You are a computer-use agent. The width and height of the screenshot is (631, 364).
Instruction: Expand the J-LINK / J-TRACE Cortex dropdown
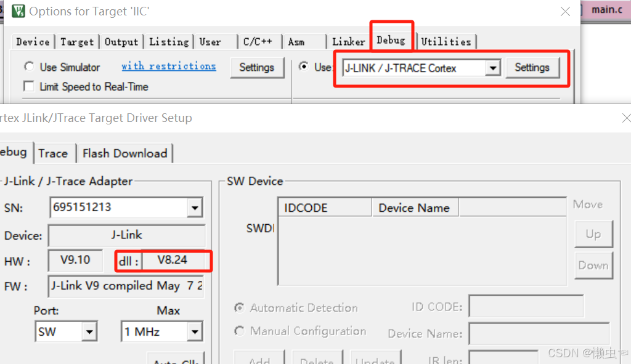pos(493,68)
